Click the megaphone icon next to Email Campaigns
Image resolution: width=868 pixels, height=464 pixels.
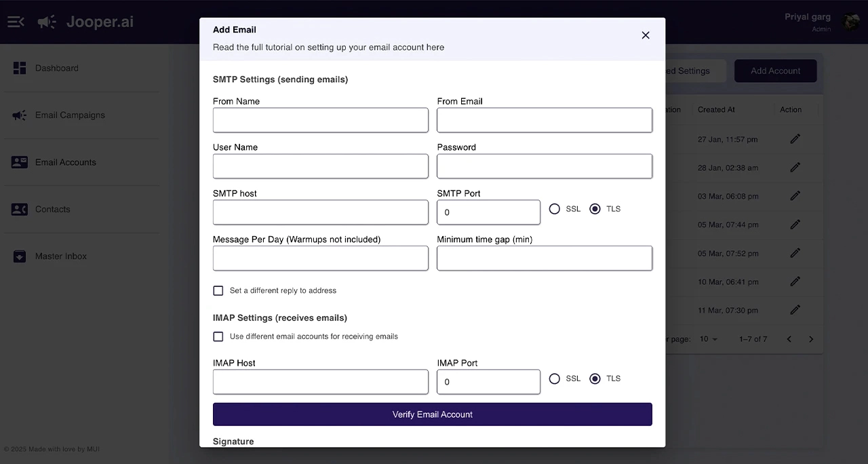20,115
